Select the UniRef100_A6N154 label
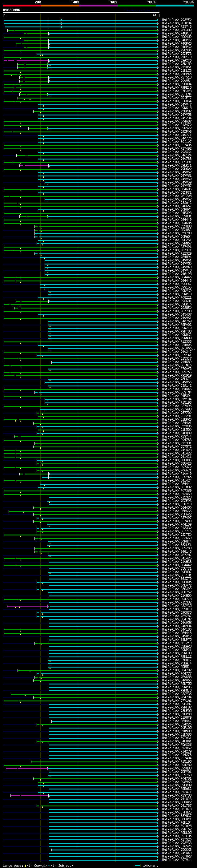 click(177, 822)
